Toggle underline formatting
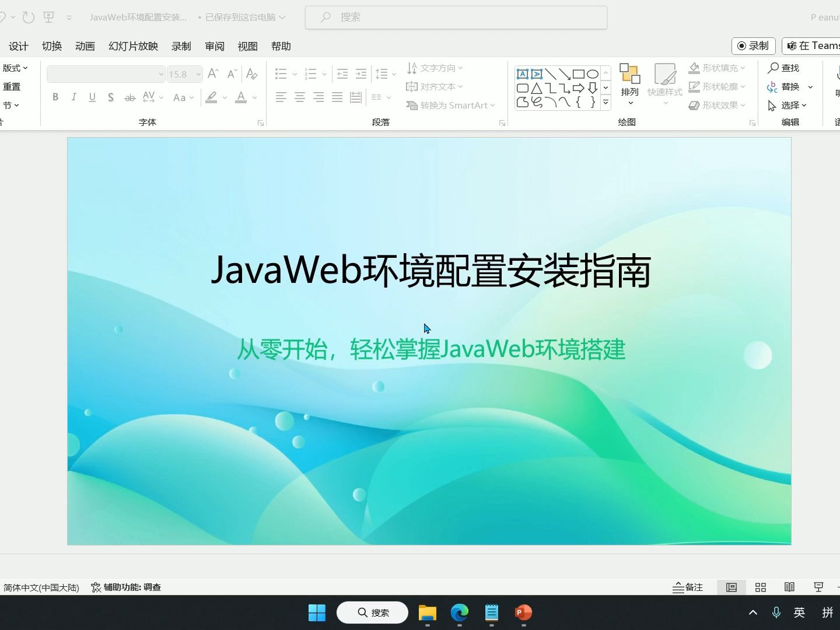840x630 pixels. (92, 97)
